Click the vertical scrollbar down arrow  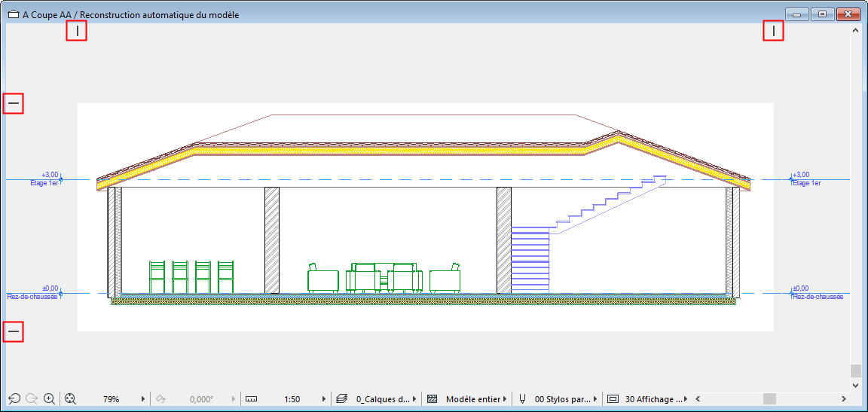[x=855, y=385]
